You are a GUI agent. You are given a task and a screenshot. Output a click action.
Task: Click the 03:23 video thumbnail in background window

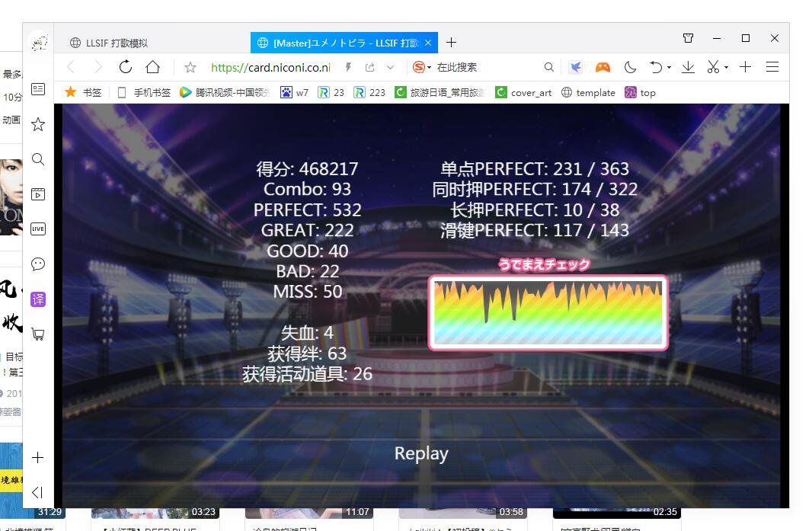point(155,513)
